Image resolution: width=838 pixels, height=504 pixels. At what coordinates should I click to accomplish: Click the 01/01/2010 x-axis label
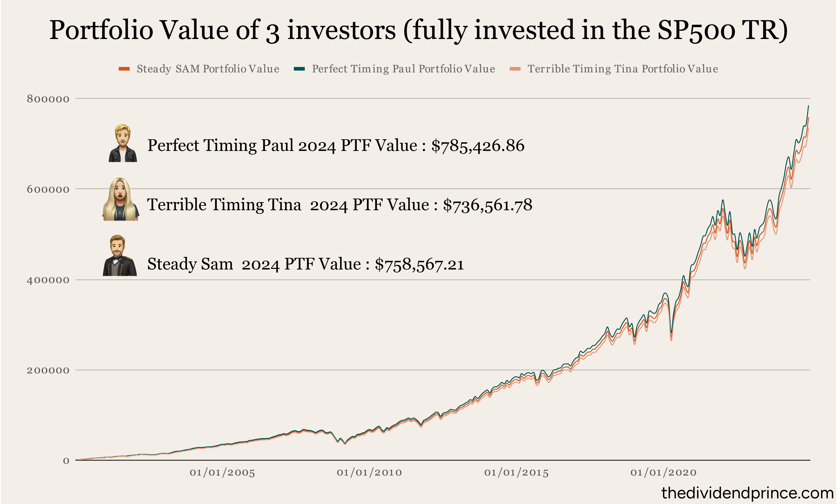click(369, 472)
